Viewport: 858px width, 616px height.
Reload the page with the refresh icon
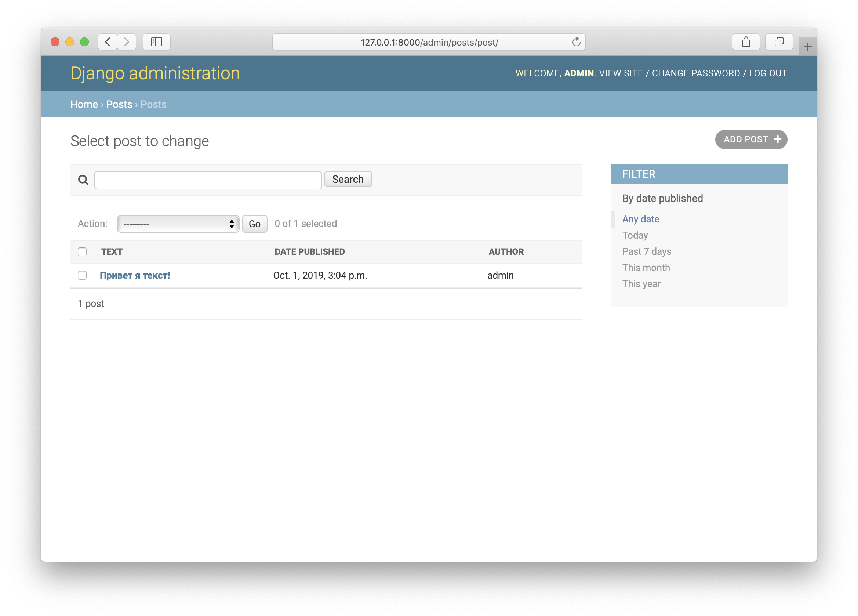(576, 41)
